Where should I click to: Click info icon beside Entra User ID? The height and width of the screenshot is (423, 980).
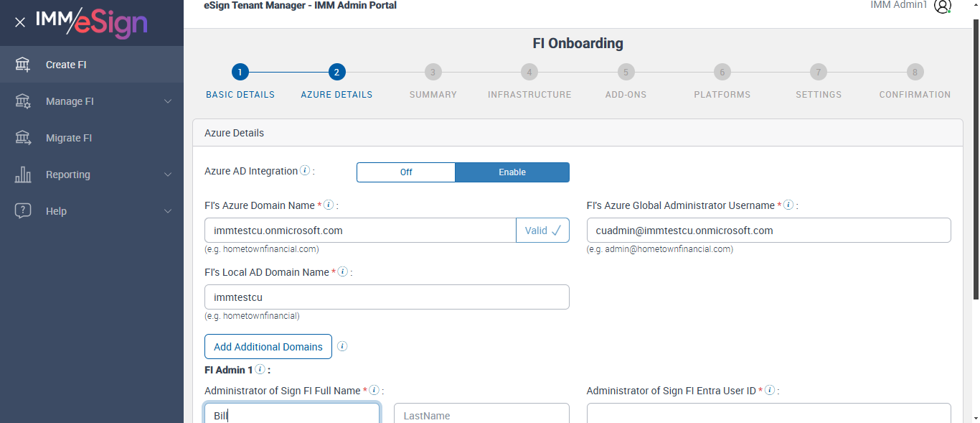(x=770, y=391)
